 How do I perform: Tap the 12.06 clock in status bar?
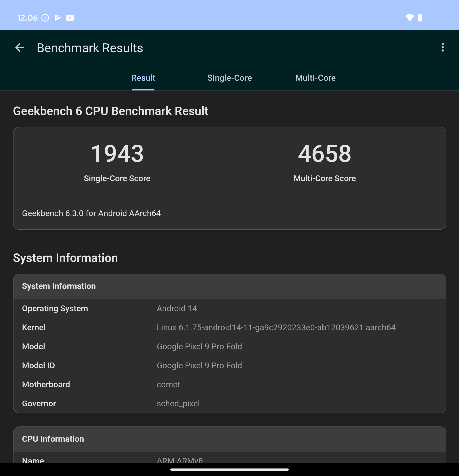tap(27, 18)
